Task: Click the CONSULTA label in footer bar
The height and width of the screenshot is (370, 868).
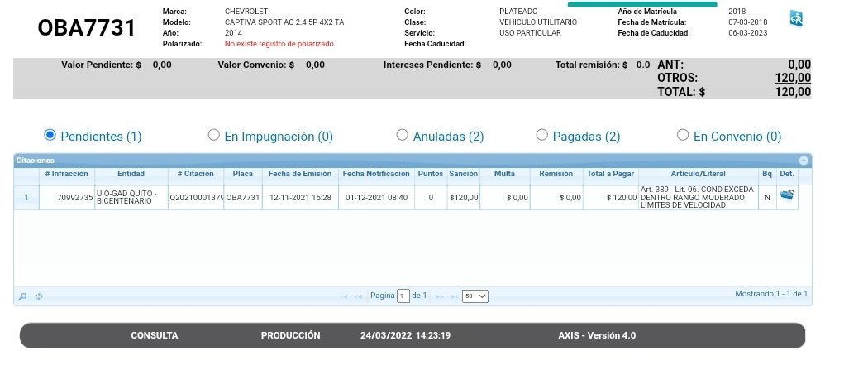Action: coord(155,336)
